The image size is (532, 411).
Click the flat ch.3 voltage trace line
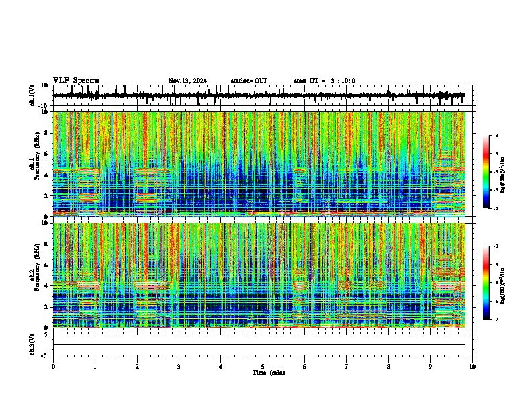pyautogui.click(x=259, y=345)
